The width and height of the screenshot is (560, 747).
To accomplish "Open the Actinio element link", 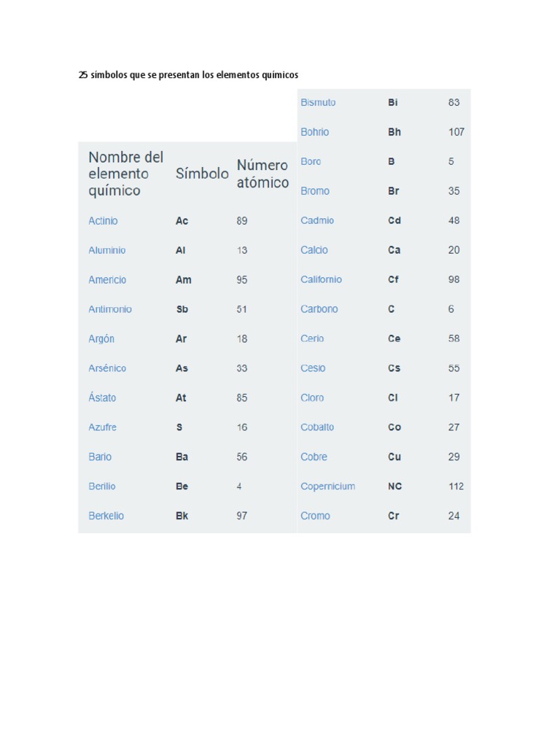I will (103, 221).
